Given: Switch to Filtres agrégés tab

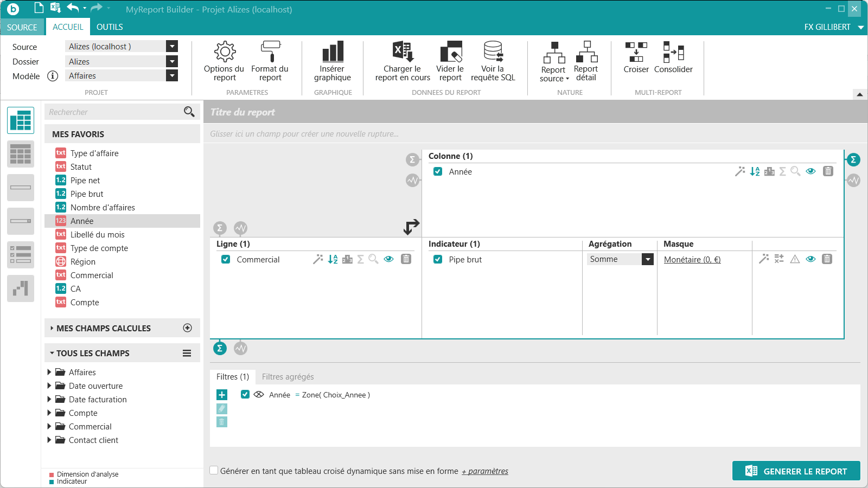Looking at the screenshot, I should point(288,377).
